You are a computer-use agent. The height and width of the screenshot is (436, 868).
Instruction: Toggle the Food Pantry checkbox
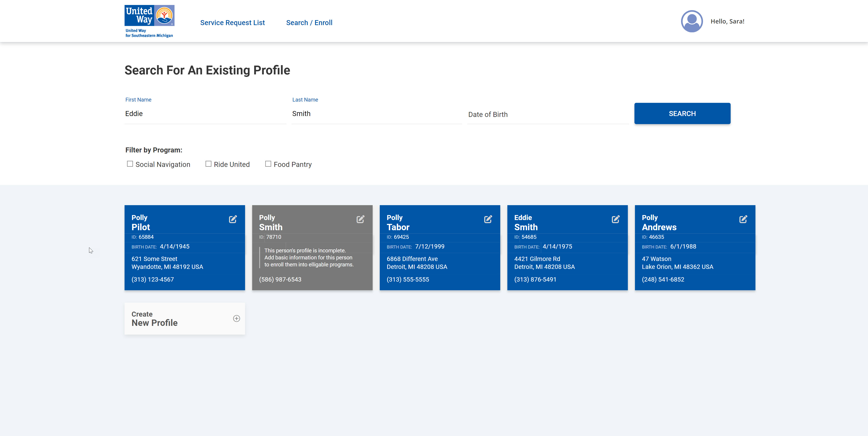point(268,164)
